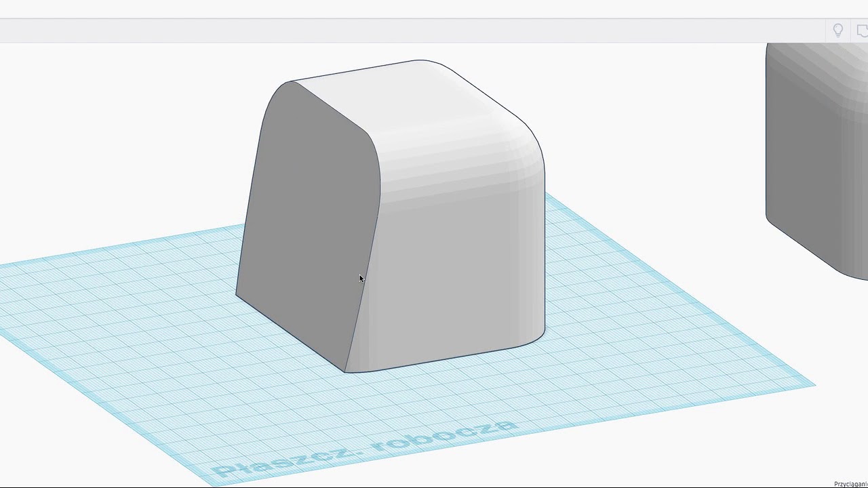Click the "Przyciągani" snap grid label
Screen dimensions: 868x488
pos(850,484)
